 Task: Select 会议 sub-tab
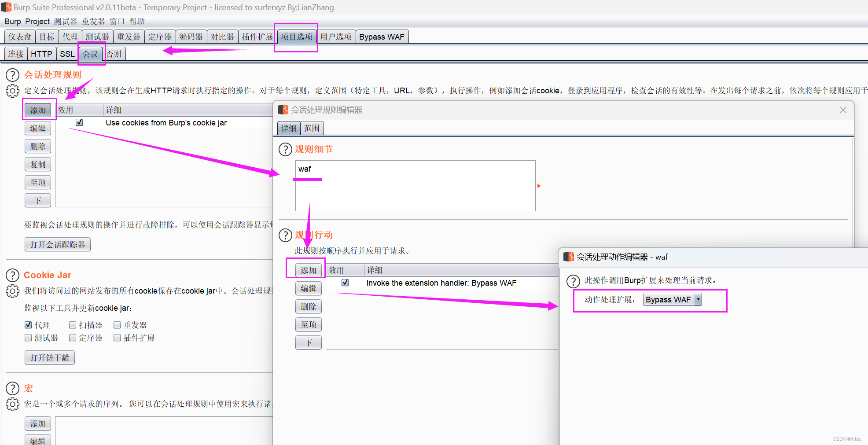pos(91,54)
